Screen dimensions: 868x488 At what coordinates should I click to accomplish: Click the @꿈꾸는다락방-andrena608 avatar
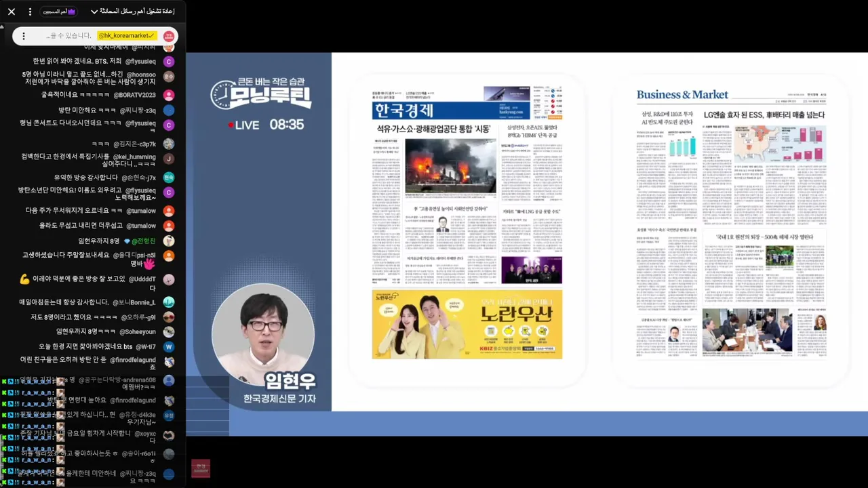click(x=169, y=381)
